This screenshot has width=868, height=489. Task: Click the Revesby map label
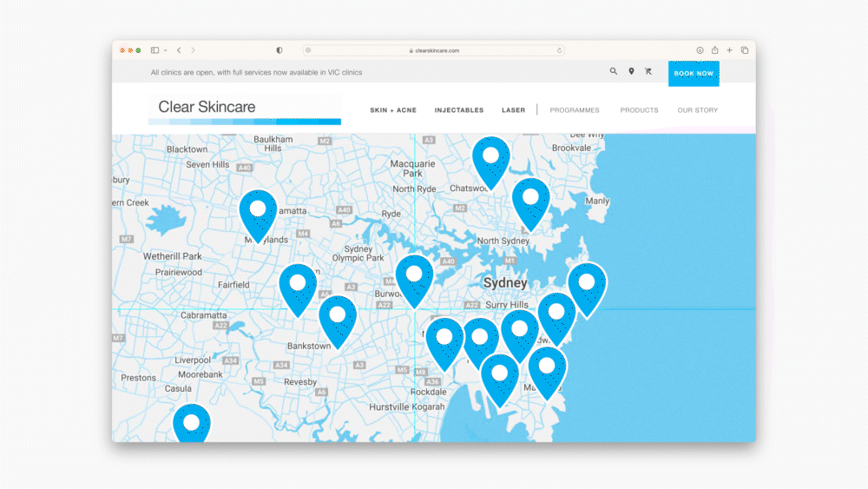click(x=300, y=382)
